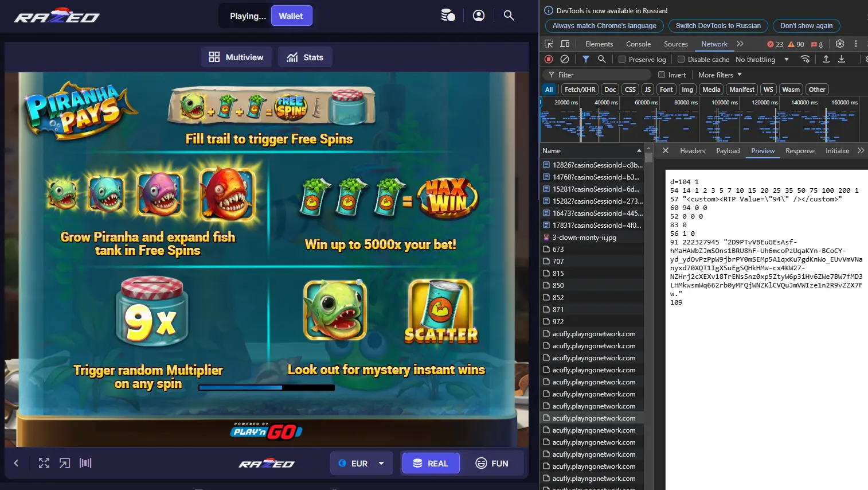Open the Initiator tab of request
Screen dimensions: 868x490
pyautogui.click(x=838, y=150)
